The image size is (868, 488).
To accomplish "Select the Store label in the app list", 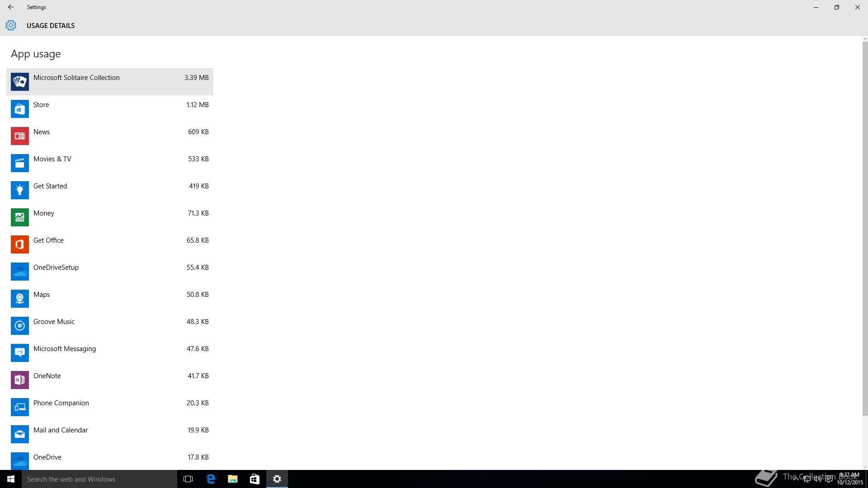I will pyautogui.click(x=41, y=105).
